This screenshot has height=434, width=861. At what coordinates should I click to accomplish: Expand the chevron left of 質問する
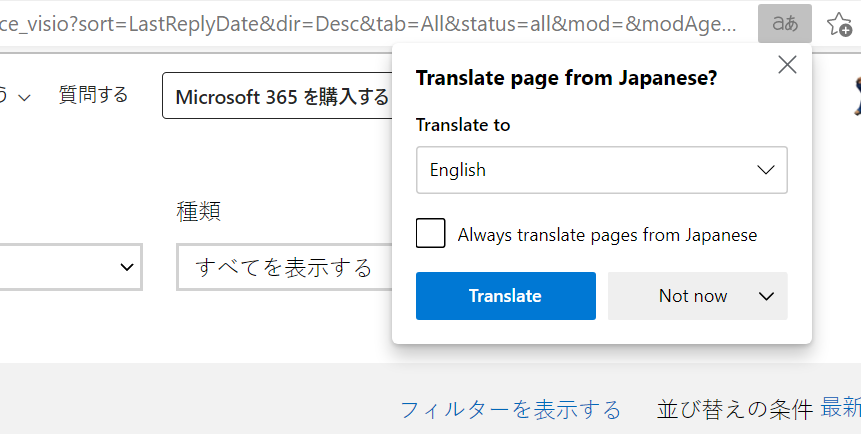click(x=24, y=97)
